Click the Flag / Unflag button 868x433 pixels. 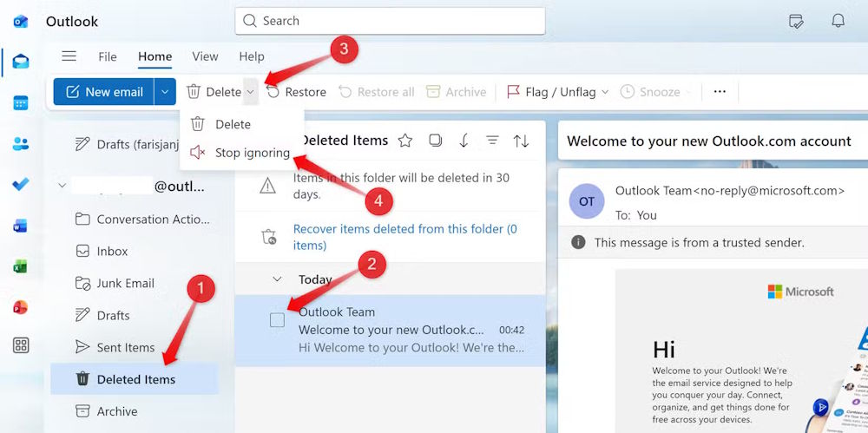(x=552, y=92)
